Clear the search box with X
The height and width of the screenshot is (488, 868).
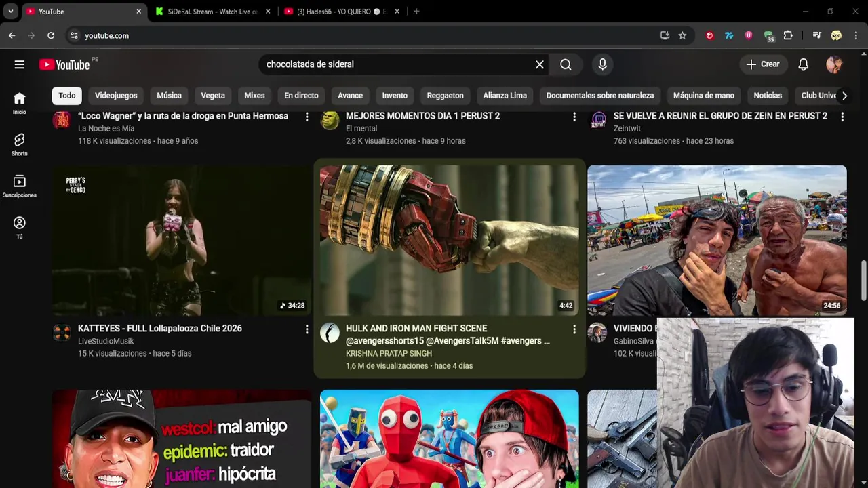(x=540, y=64)
